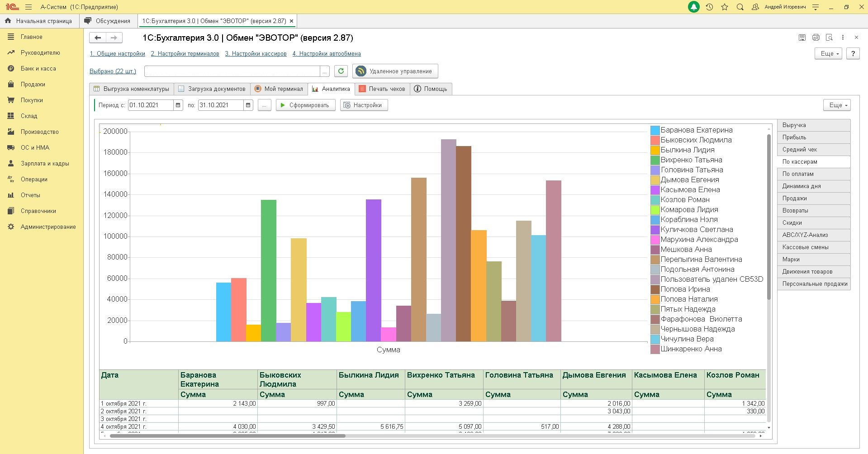
Task: Open the Склад section in sidebar
Action: [x=42, y=116]
